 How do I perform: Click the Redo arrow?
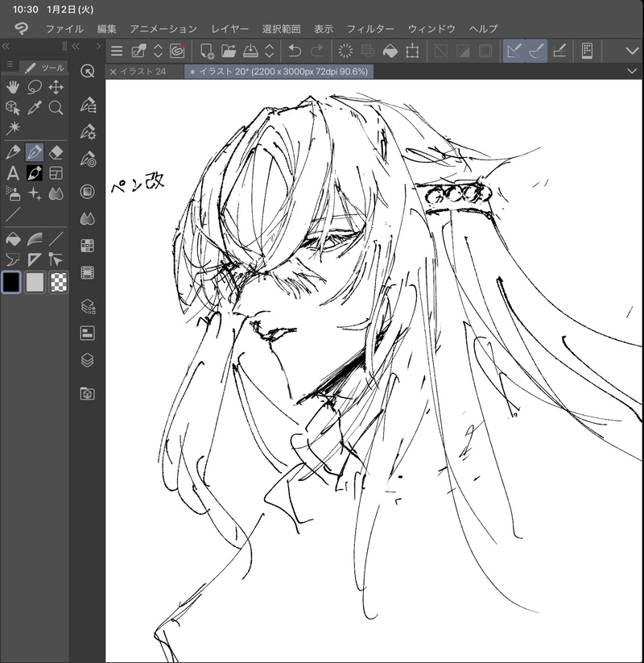click(316, 51)
